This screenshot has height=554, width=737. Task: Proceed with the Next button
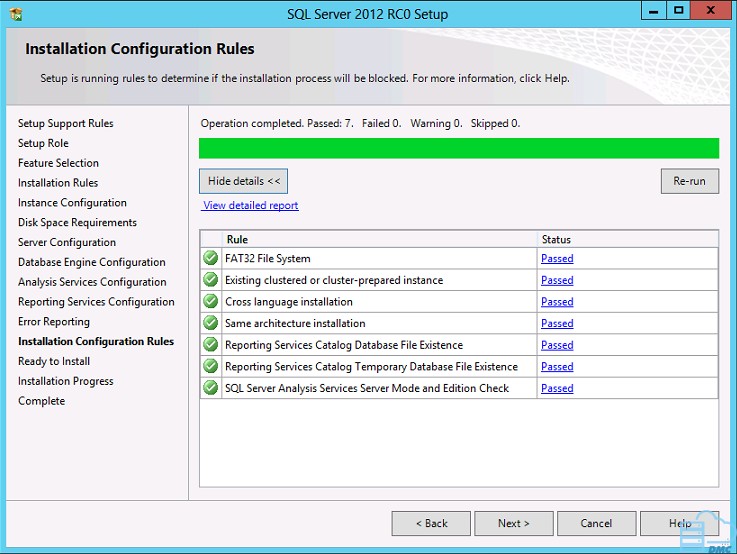pos(514,523)
